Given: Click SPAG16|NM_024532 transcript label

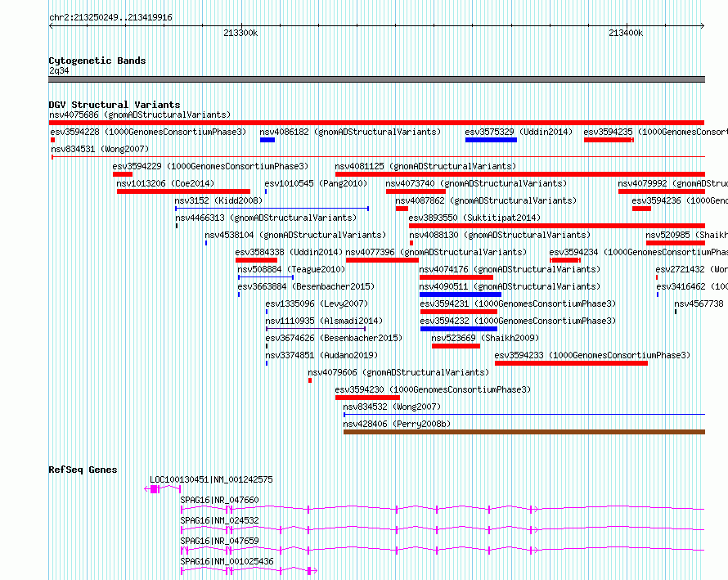Looking at the screenshot, I should (x=219, y=520).
